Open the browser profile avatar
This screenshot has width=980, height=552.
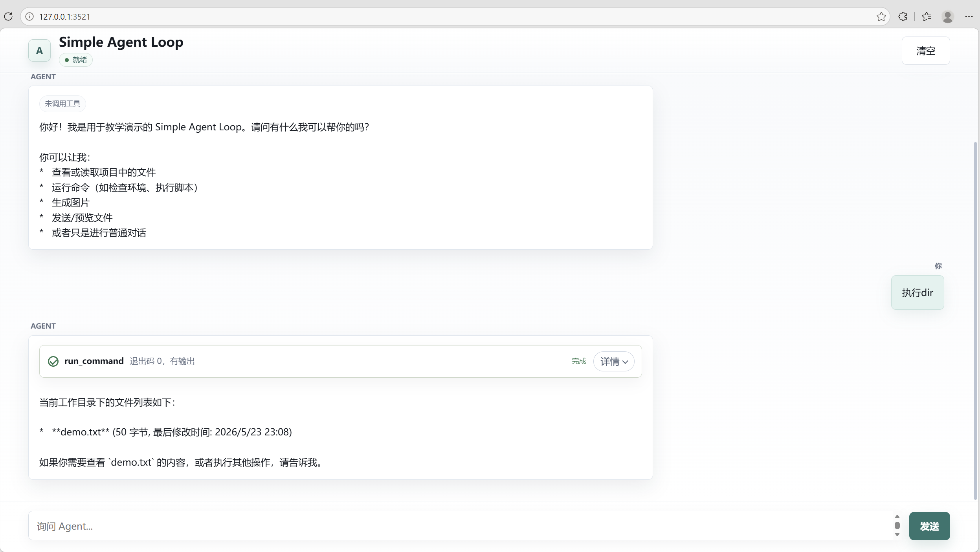[948, 16]
